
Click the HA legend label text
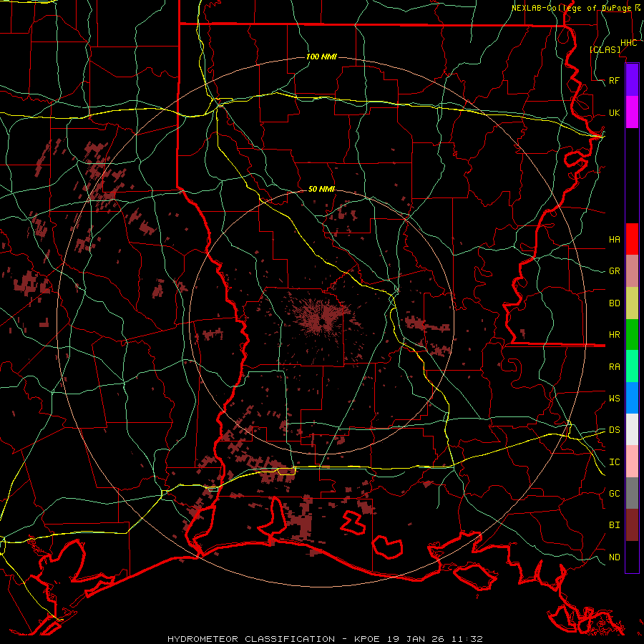click(x=614, y=239)
